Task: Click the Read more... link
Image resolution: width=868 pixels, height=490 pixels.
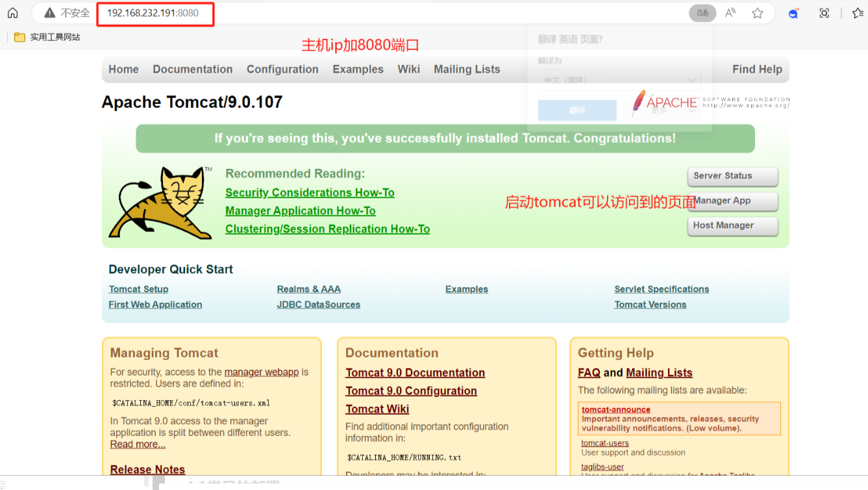Action: click(x=138, y=445)
